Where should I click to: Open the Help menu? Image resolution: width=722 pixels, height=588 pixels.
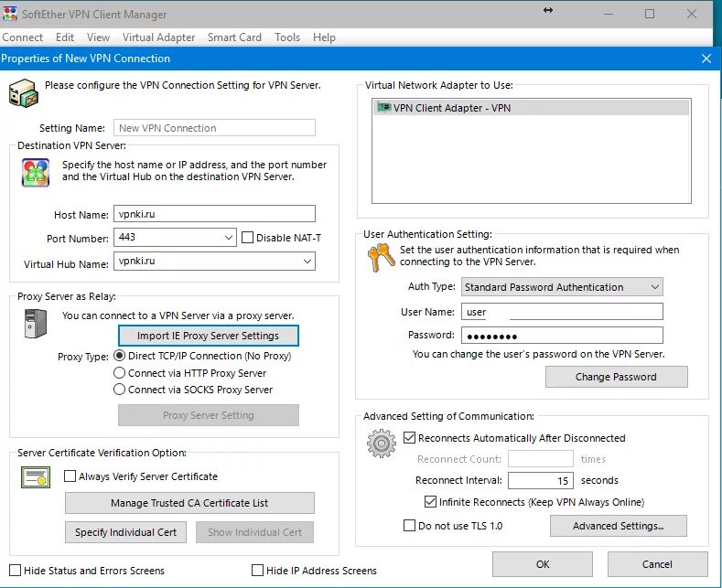[x=324, y=37]
